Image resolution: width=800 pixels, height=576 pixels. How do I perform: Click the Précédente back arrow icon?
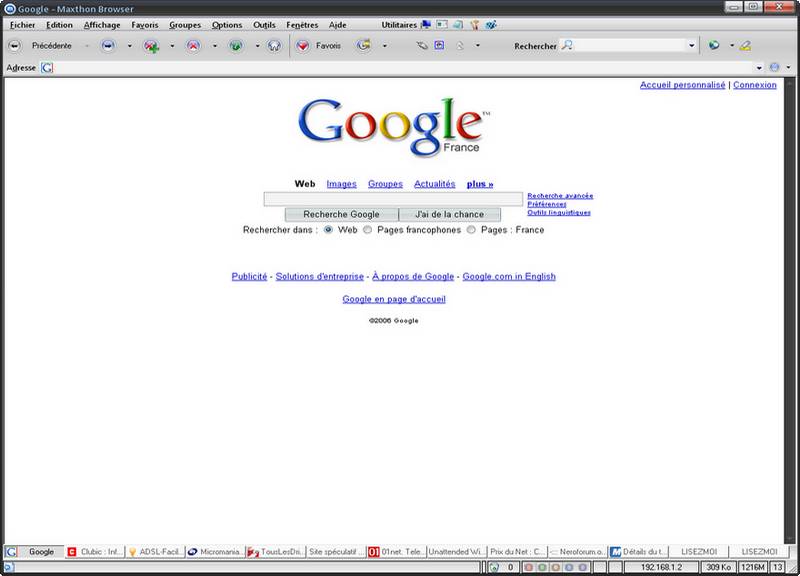pos(15,46)
